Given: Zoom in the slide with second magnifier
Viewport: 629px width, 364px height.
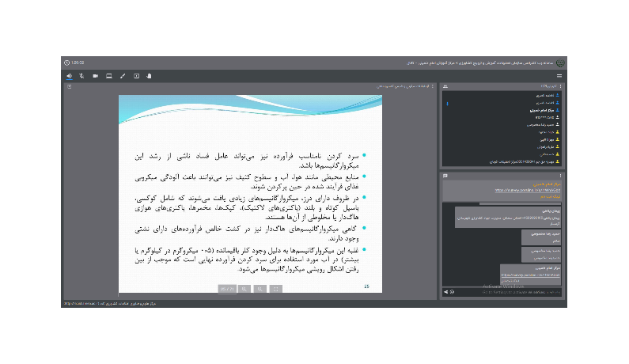Looking at the screenshot, I should 260,289.
